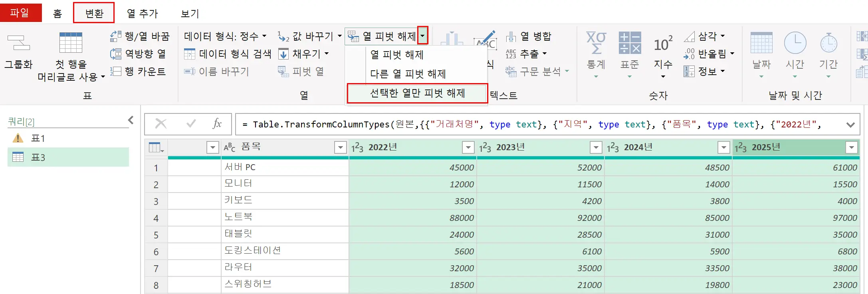Screen dimensions: 868x294
Task: Click 채우기 fill button
Action: [x=303, y=54]
